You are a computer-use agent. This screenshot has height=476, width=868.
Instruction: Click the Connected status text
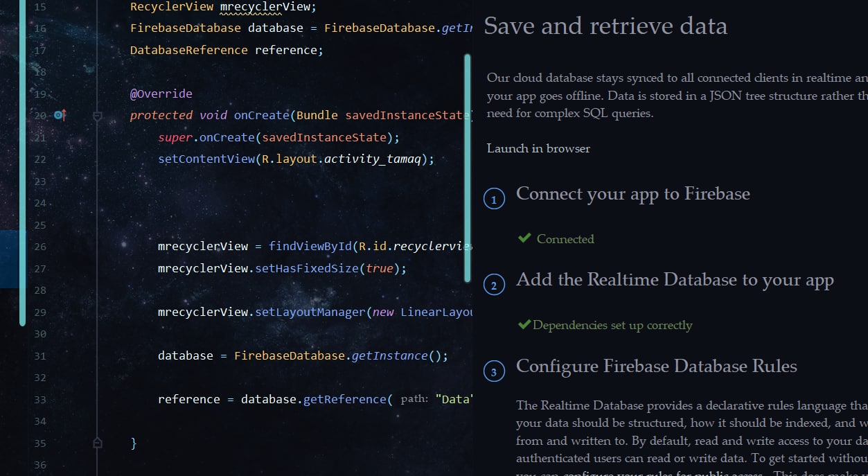(x=565, y=239)
